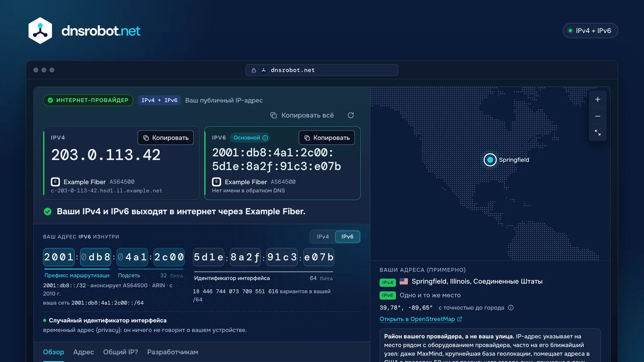Image resolution: width=644 pixels, height=362 pixels.
Task: Click the Springfield label on the map
Action: coord(514,160)
